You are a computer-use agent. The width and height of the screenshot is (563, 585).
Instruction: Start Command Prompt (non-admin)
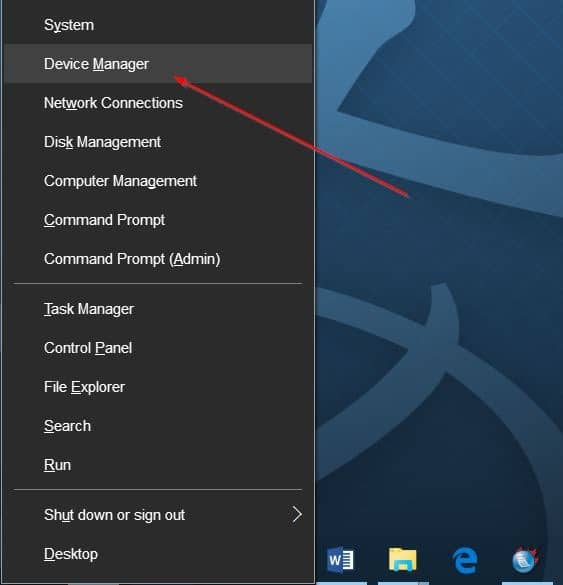pyautogui.click(x=158, y=220)
